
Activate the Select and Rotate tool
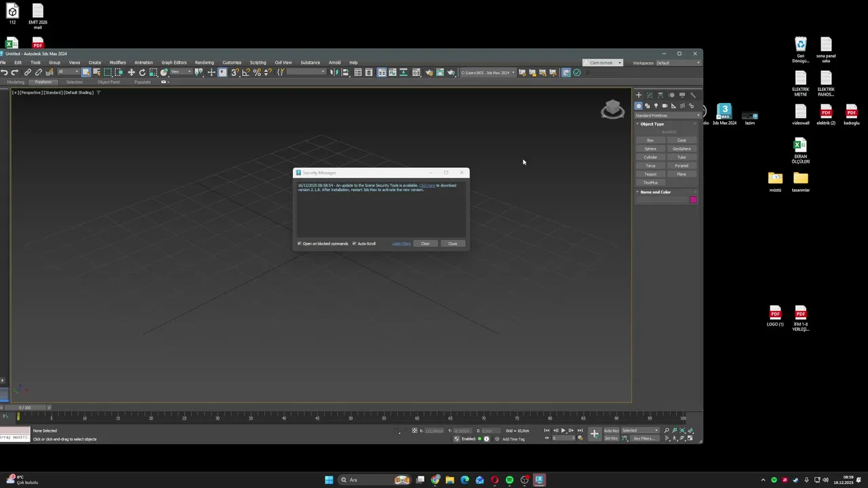[x=142, y=72]
